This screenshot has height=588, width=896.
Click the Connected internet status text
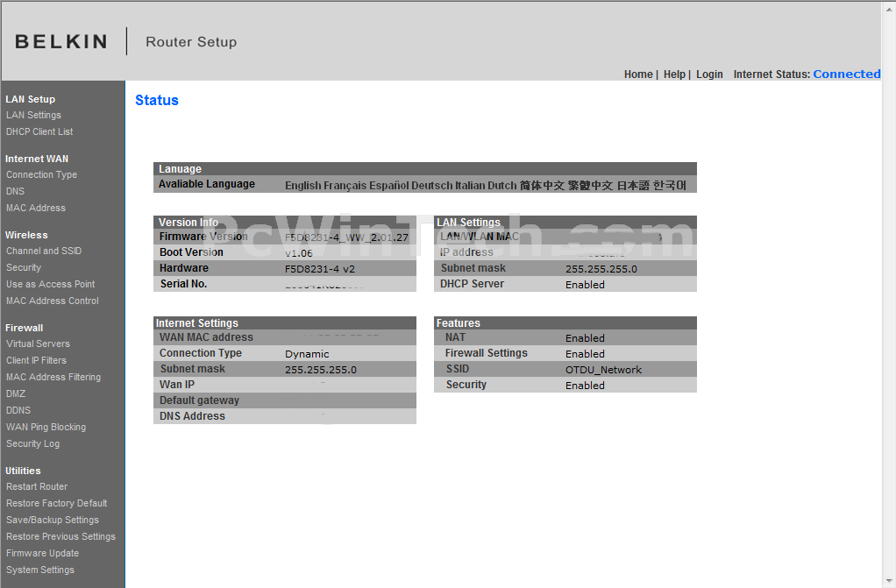click(x=846, y=74)
